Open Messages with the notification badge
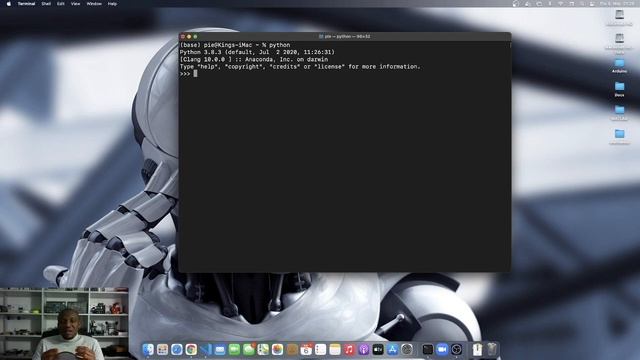This screenshot has width=640, height=360. click(x=249, y=349)
